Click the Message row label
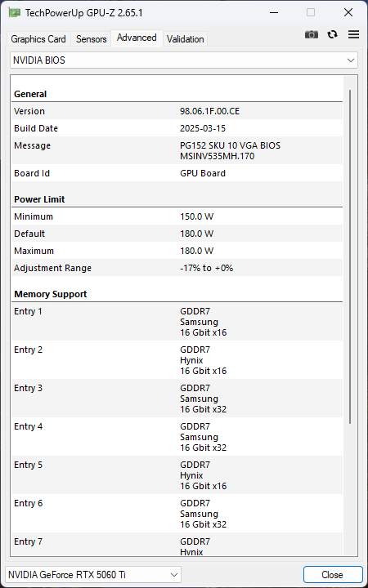368x588 pixels. pyautogui.click(x=32, y=145)
